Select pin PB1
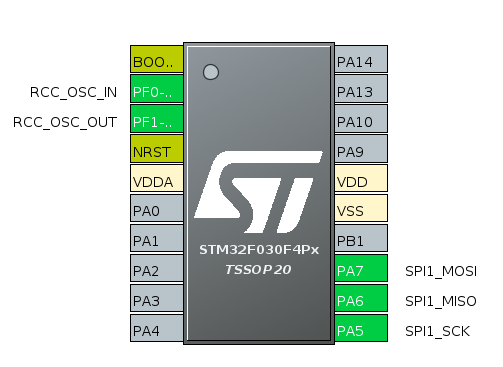503x367 pixels. (361, 238)
